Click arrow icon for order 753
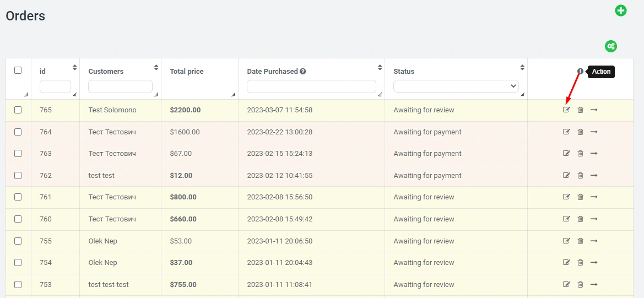The image size is (644, 298). click(594, 285)
